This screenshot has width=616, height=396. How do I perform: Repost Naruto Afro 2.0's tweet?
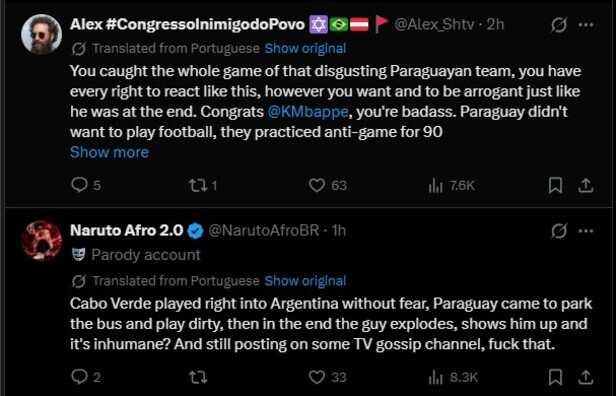[x=198, y=377]
